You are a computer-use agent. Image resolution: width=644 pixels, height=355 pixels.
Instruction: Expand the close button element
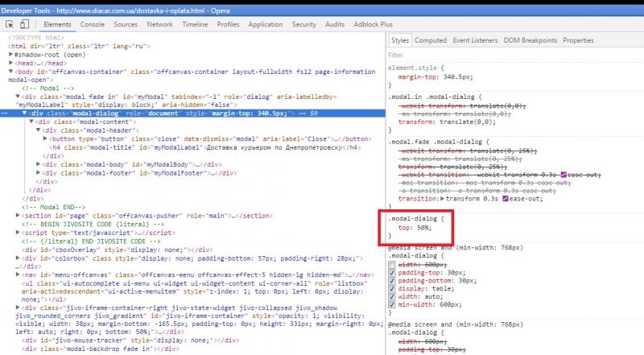45,138
